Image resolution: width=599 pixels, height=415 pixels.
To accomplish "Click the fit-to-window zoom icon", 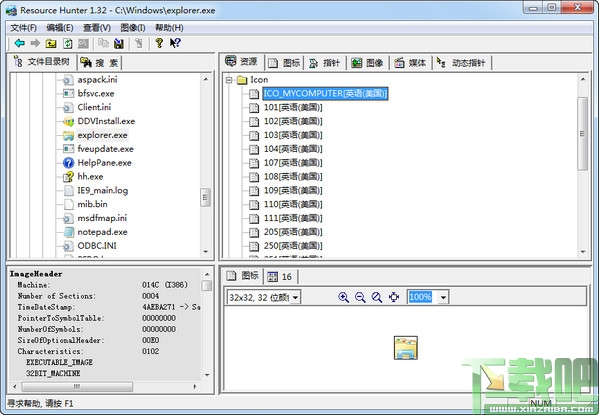I will [x=393, y=297].
